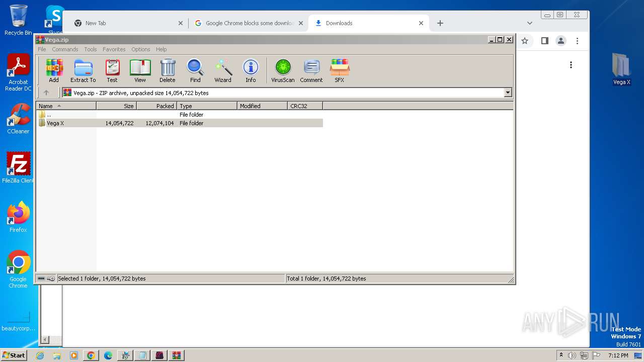Click the Extract To toolbar icon
Screen dimensions: 644x362
(x=83, y=71)
